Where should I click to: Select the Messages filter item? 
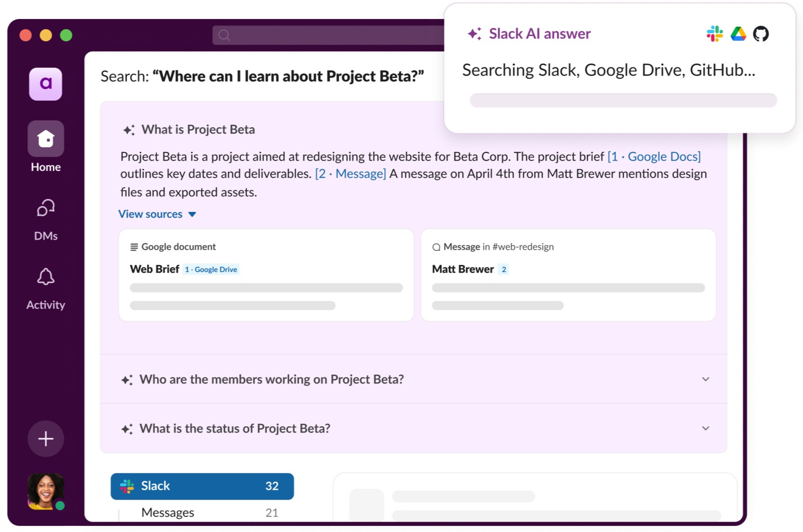[x=168, y=513]
